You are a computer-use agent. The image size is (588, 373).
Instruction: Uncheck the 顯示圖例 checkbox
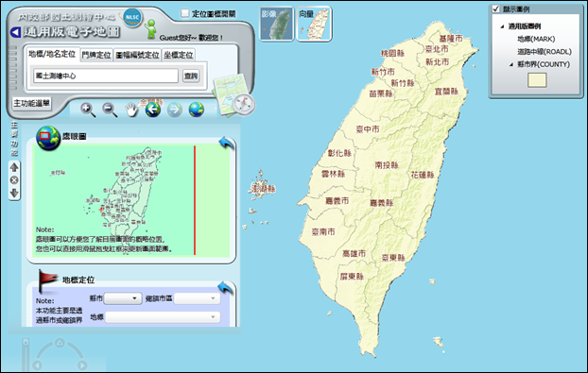pyautogui.click(x=496, y=8)
